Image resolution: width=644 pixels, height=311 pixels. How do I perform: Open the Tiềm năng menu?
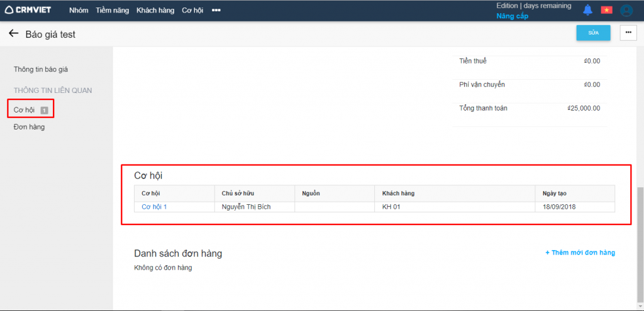[x=112, y=10]
